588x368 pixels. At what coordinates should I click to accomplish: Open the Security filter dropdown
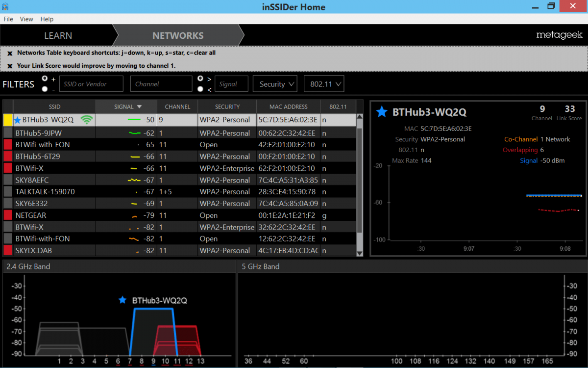(275, 84)
